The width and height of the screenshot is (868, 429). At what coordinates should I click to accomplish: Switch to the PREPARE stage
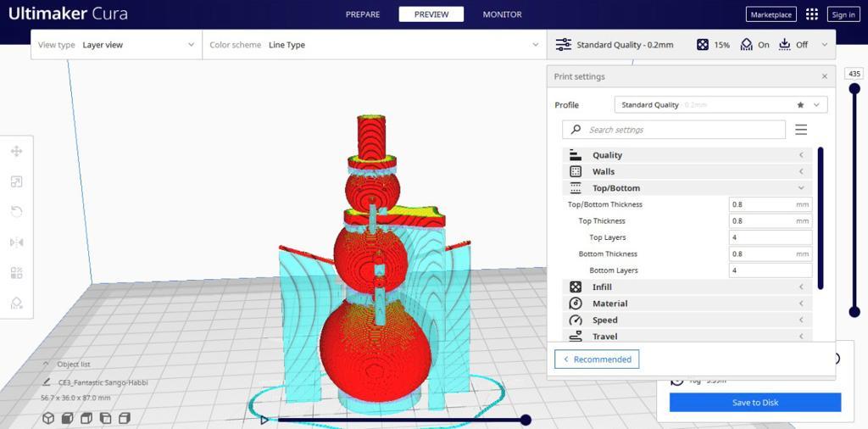[x=363, y=14]
